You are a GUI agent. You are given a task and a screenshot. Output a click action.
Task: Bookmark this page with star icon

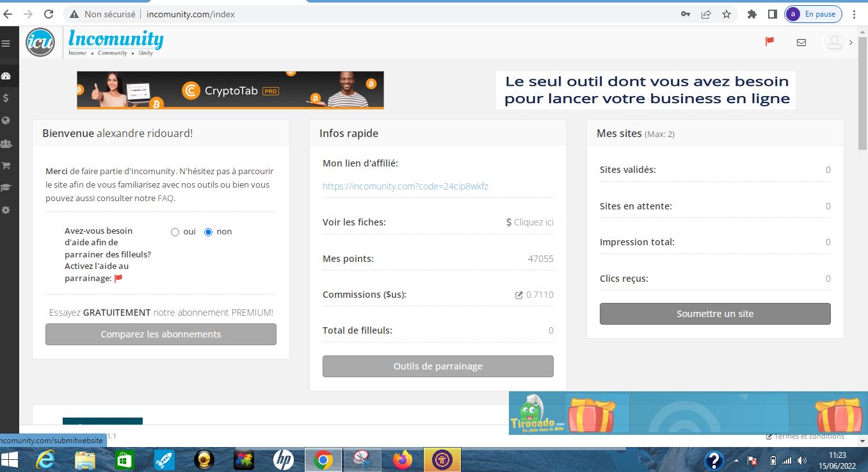726,13
